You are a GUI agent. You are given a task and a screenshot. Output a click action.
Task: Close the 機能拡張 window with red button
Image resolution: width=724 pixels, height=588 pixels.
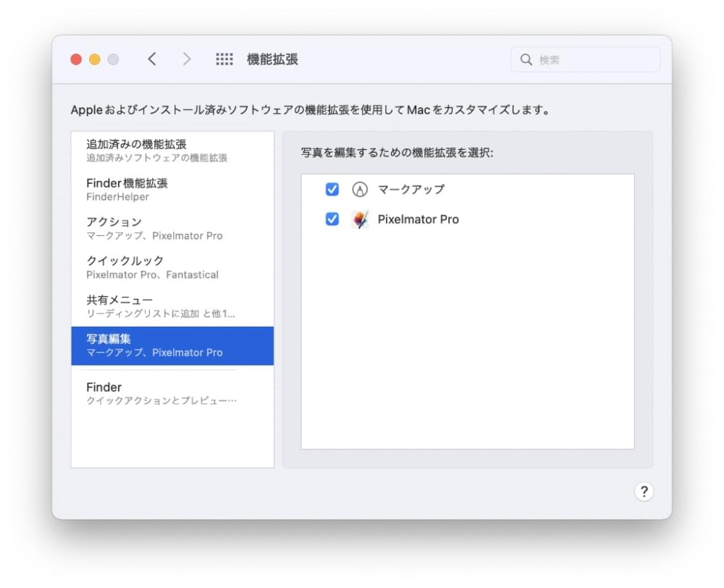click(76, 59)
